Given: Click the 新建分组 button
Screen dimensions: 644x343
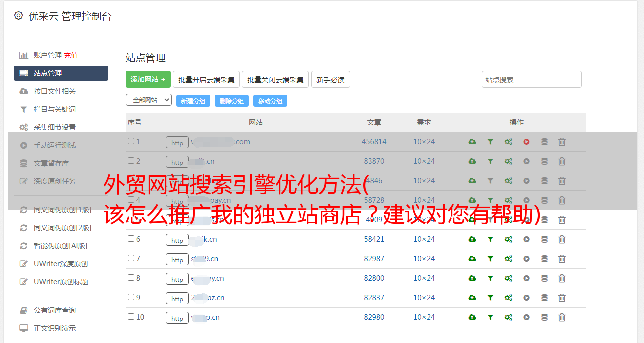Looking at the screenshot, I should pos(193,101).
